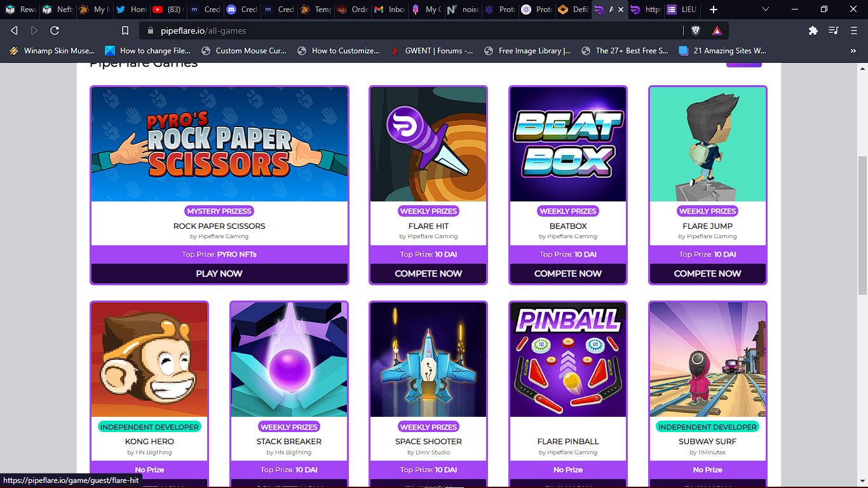The image size is (868, 488).
Task: Open the Flare Jump game thumbnail
Action: pos(708,144)
